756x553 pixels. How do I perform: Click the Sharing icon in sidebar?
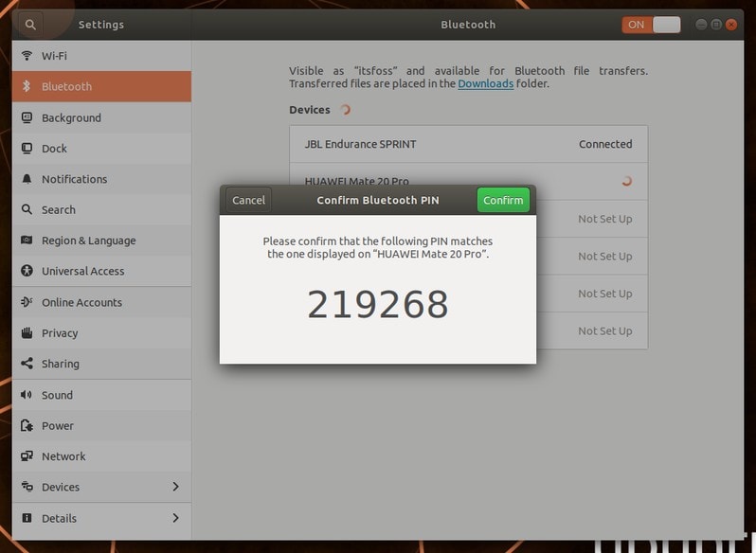tap(27, 364)
